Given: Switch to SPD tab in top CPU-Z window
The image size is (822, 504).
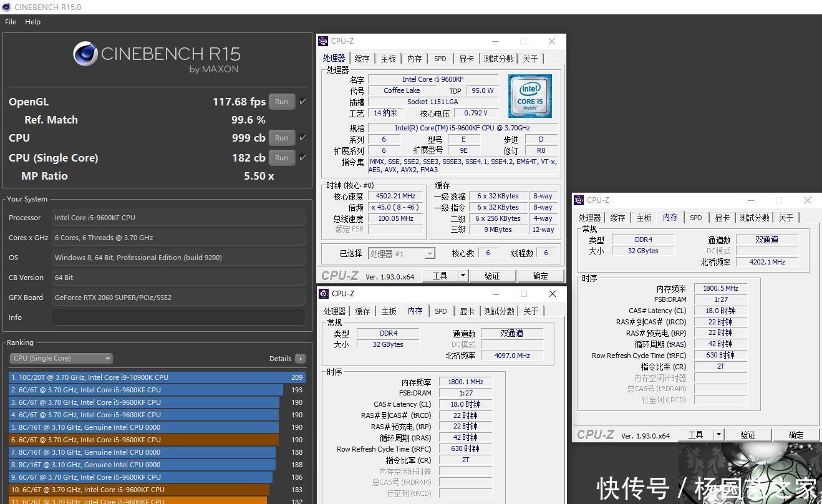Looking at the screenshot, I should (440, 59).
